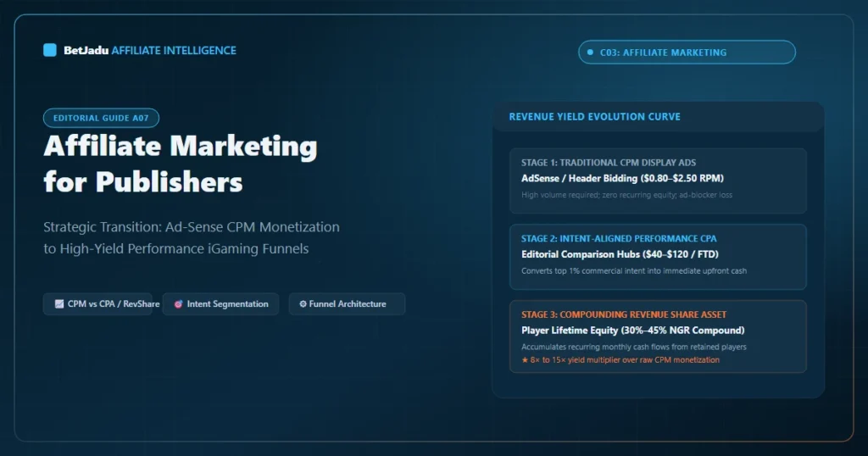Click the Editorial Guide A07 pill
The height and width of the screenshot is (456, 868).
click(102, 118)
